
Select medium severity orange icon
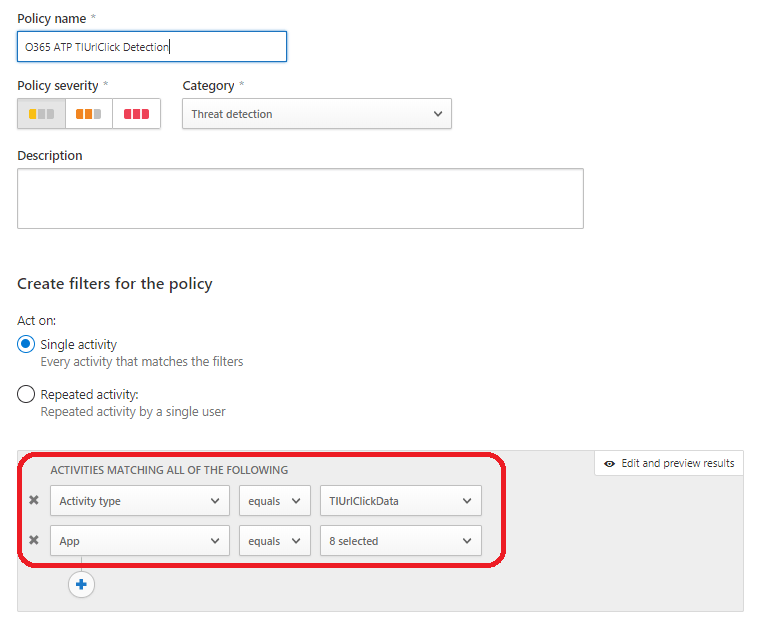point(89,114)
